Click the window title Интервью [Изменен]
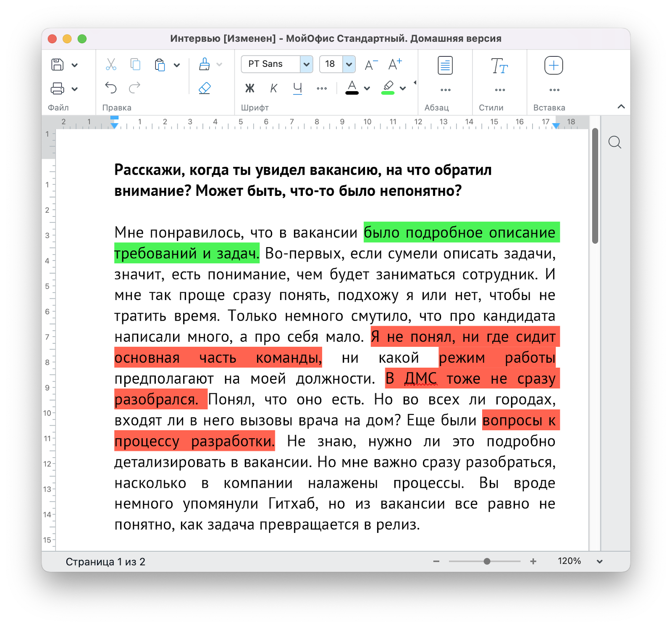This screenshot has height=627, width=672. [x=223, y=39]
